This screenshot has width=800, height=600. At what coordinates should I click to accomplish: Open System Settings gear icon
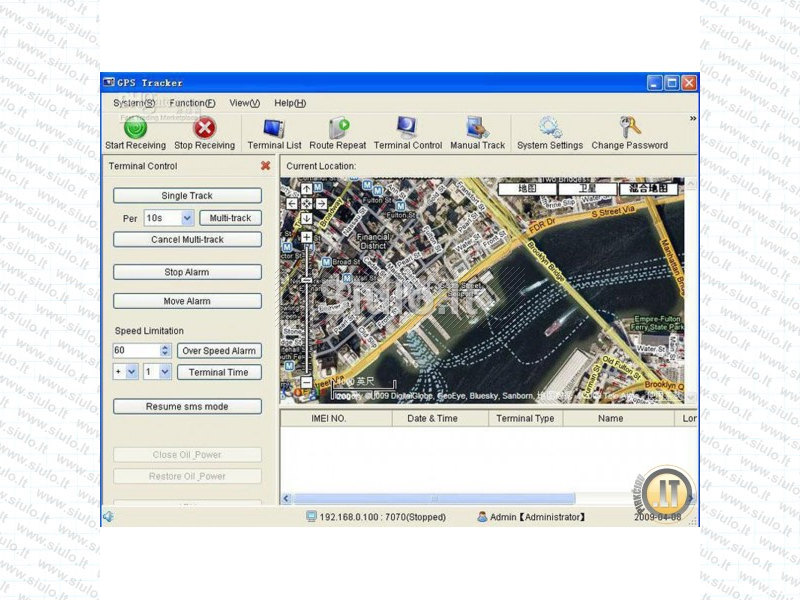549,128
